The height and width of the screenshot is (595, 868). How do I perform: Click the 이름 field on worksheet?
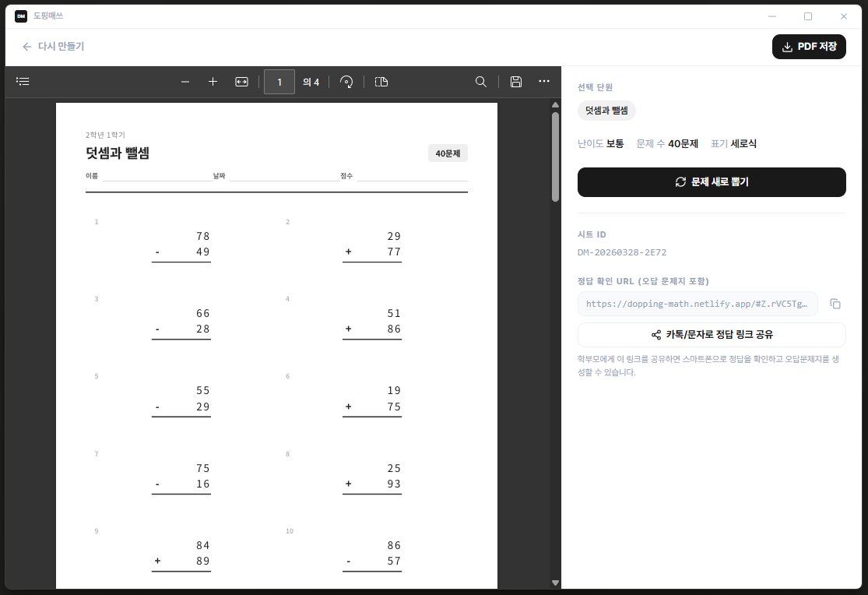[149, 176]
